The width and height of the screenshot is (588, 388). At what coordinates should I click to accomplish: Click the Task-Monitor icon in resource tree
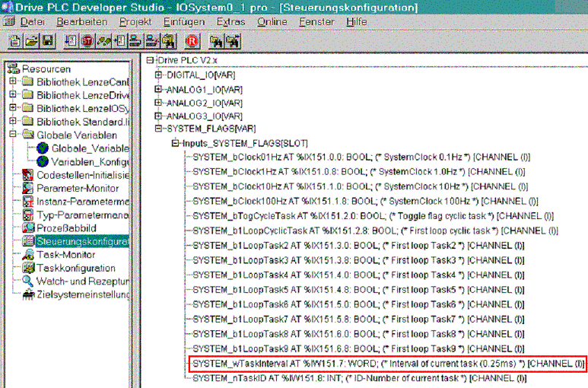[27, 254]
